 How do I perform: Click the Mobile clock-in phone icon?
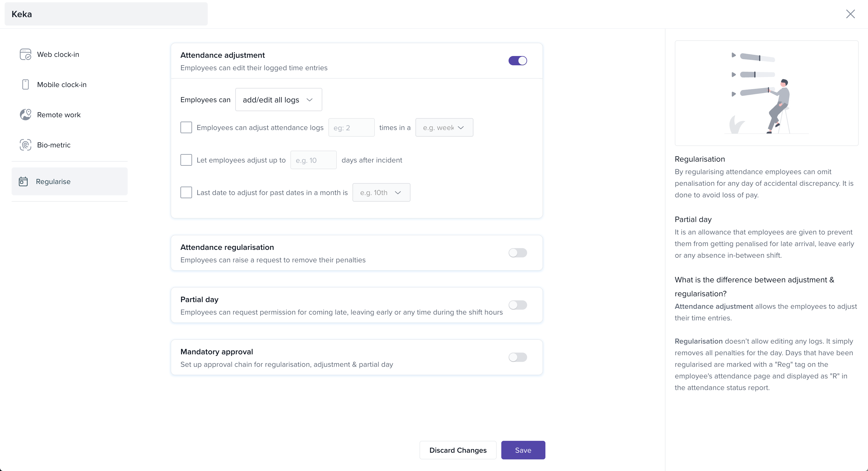point(25,84)
